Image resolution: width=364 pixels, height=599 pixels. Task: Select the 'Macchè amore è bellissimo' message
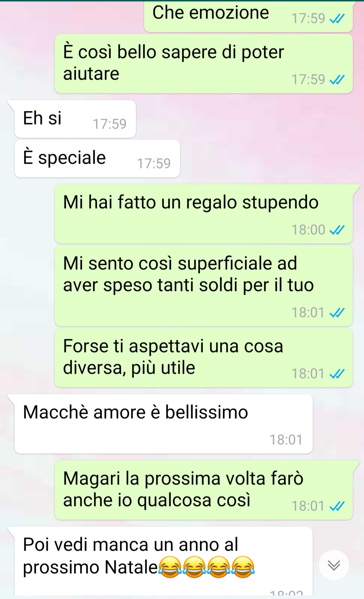(x=163, y=424)
